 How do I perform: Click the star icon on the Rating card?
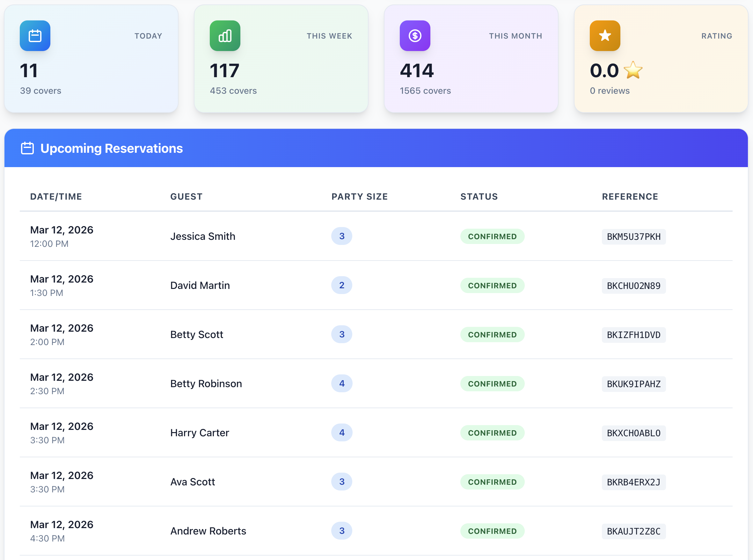(x=605, y=36)
